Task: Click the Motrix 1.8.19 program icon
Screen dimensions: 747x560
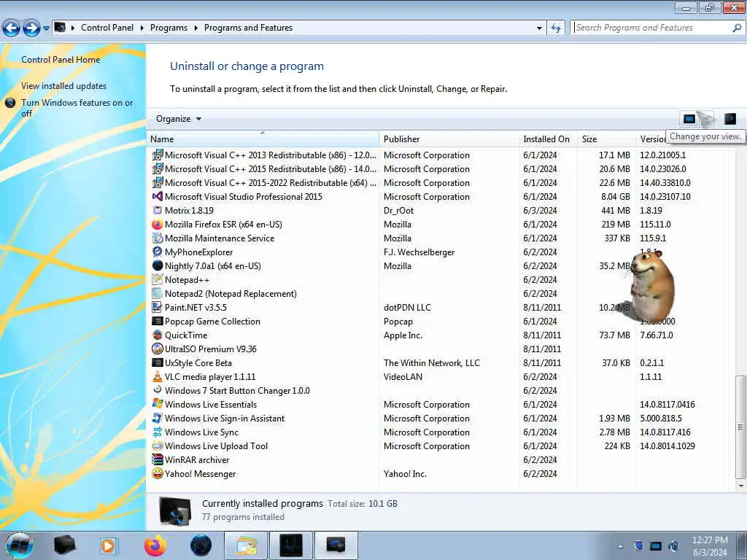Action: tap(158, 211)
